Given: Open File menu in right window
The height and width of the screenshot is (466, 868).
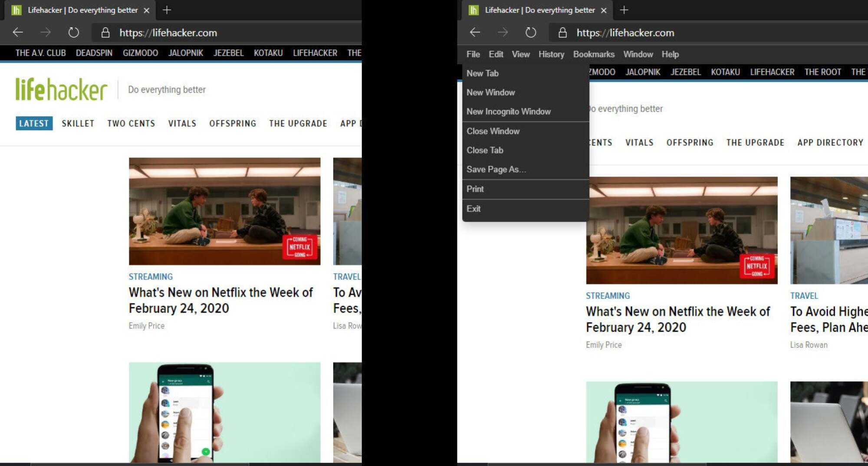Looking at the screenshot, I should (x=473, y=54).
